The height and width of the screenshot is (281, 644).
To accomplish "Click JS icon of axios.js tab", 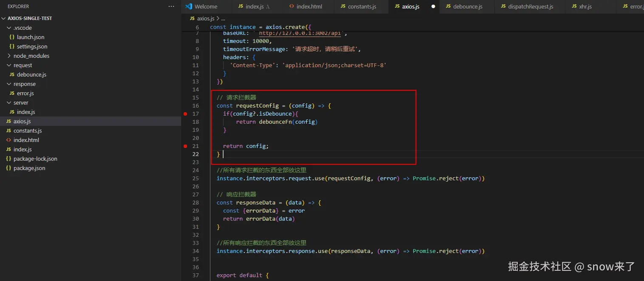I will (x=397, y=6).
